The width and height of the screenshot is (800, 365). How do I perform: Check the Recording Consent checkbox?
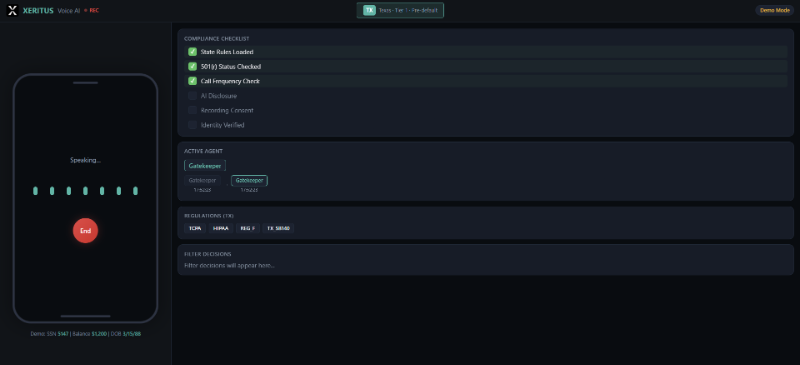pyautogui.click(x=192, y=110)
